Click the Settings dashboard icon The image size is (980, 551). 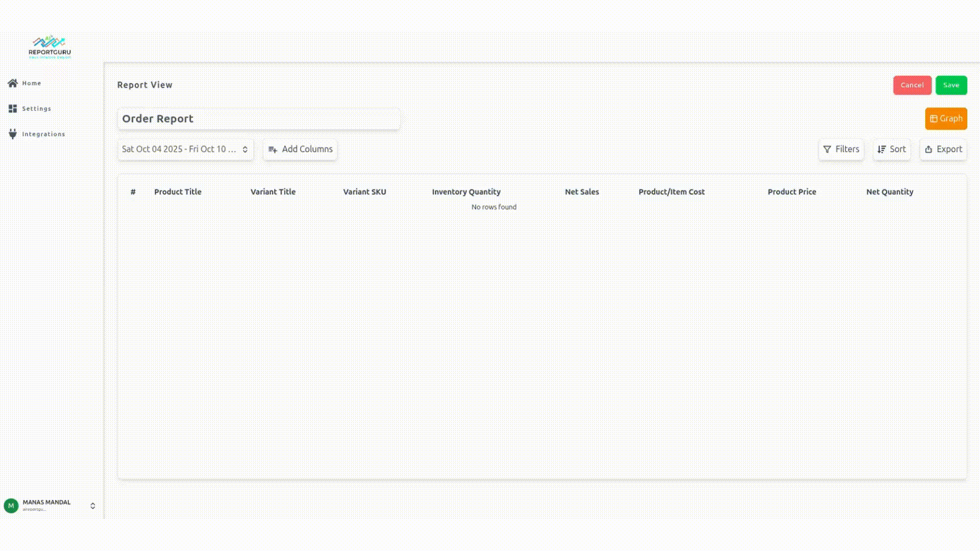click(x=13, y=109)
